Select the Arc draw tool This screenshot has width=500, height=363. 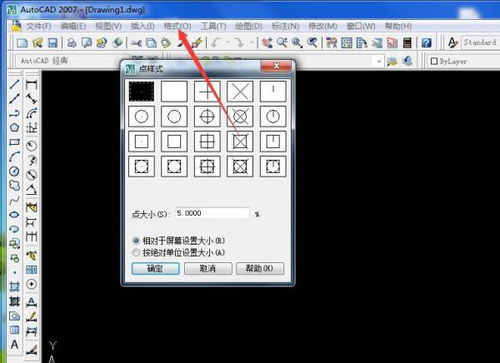(14, 157)
